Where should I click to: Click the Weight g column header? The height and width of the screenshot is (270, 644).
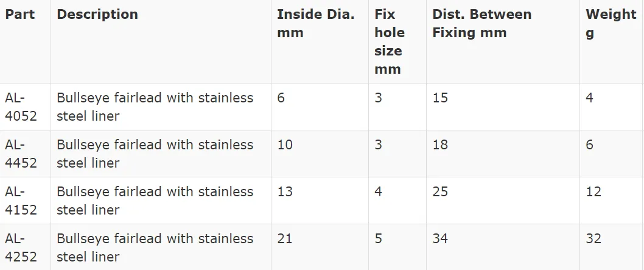[611, 24]
